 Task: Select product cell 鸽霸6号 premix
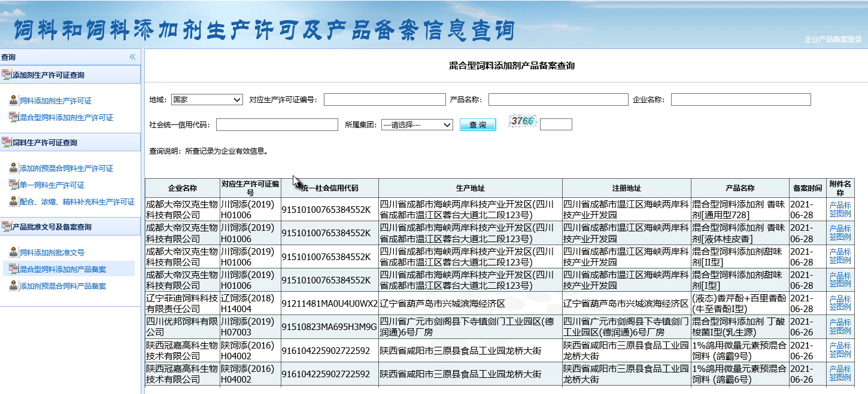pyautogui.click(x=740, y=374)
